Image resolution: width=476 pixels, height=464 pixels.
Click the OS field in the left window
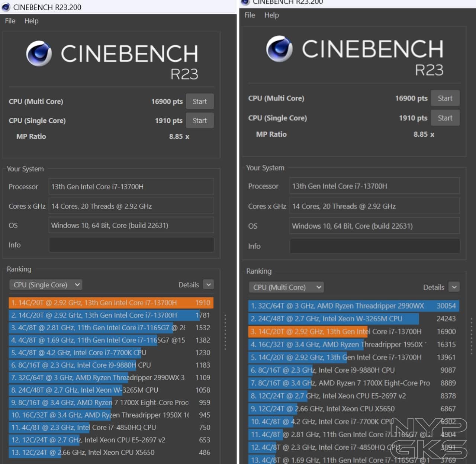(131, 225)
